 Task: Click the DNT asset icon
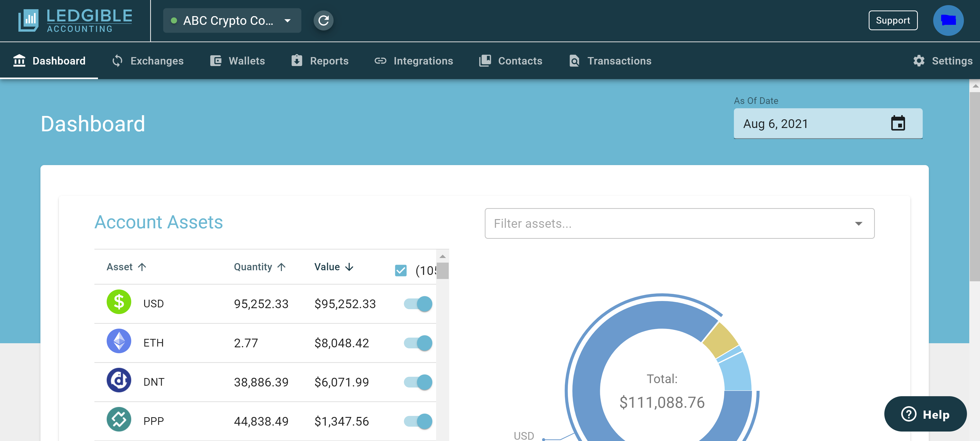(x=119, y=381)
